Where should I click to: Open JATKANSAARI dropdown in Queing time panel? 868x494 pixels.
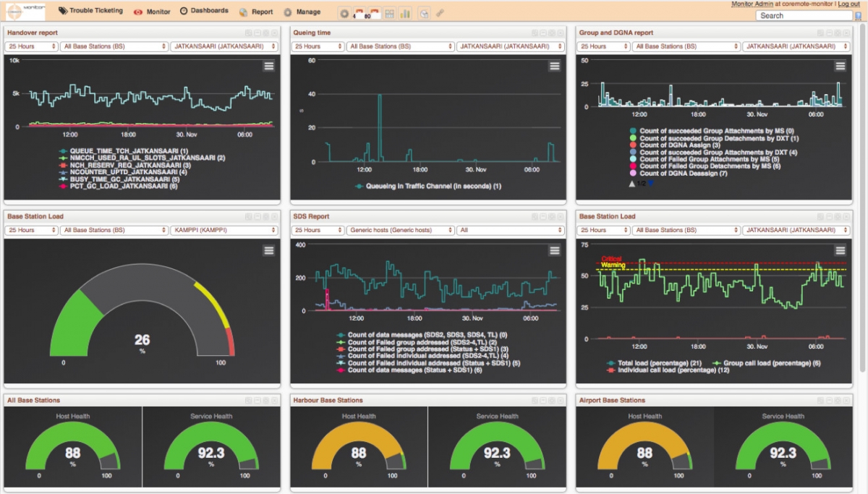pos(510,46)
